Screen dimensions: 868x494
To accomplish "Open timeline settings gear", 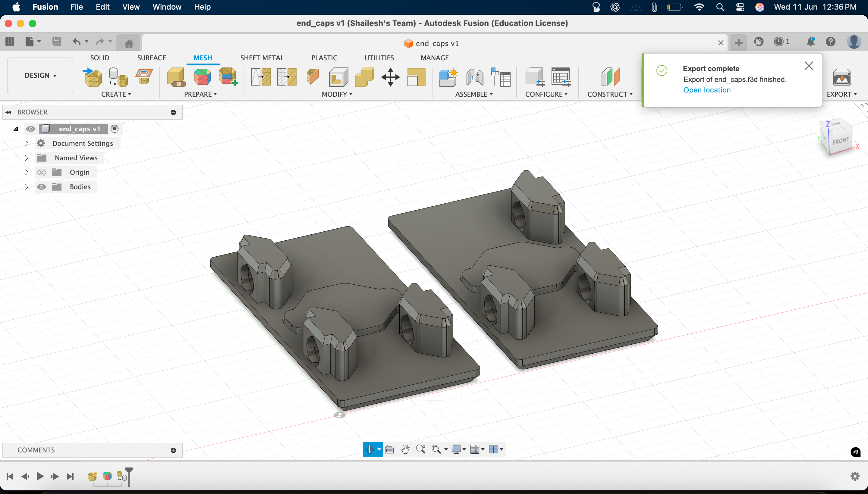I will pyautogui.click(x=855, y=476).
